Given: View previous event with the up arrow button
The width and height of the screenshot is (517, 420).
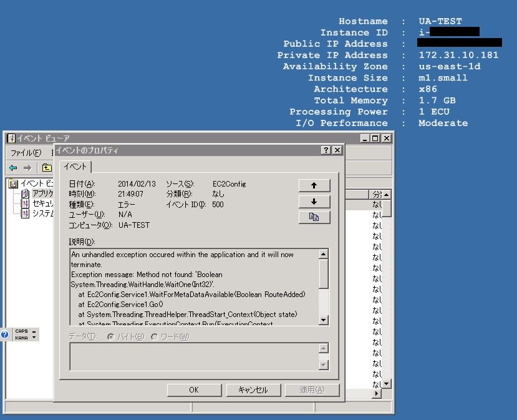Looking at the screenshot, I should pyautogui.click(x=314, y=185).
